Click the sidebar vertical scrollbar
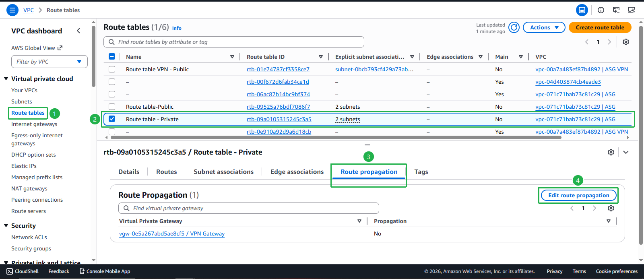 pos(93,56)
